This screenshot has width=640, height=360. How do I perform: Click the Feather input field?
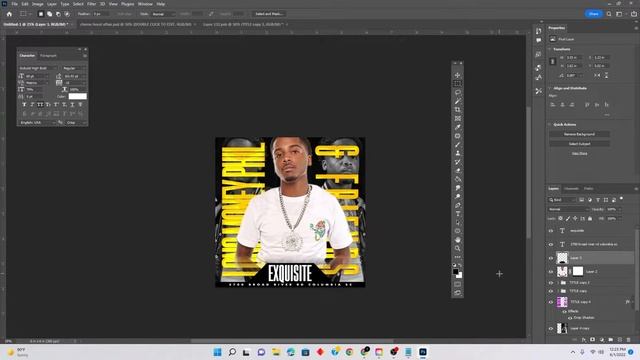click(101, 14)
